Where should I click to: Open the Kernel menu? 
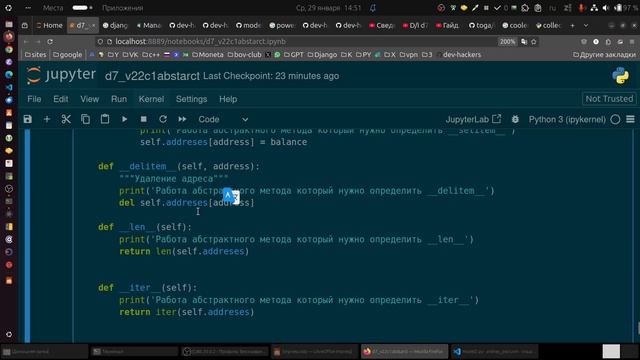[151, 99]
